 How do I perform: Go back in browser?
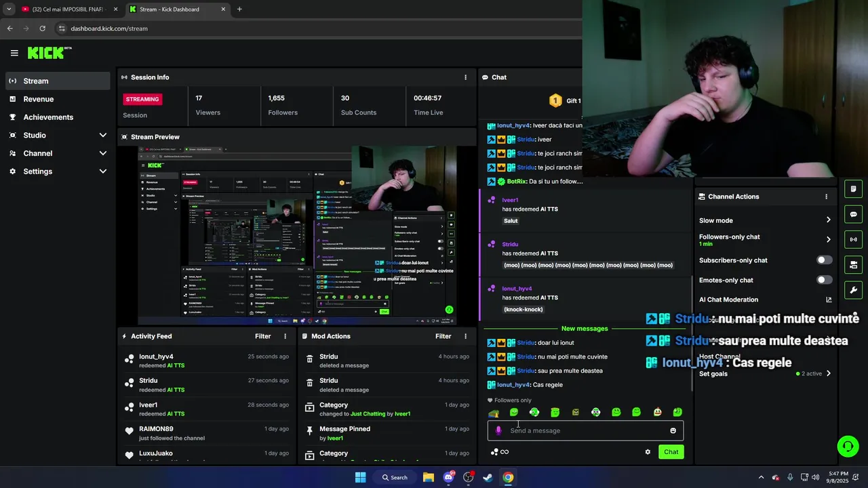[x=9, y=28]
